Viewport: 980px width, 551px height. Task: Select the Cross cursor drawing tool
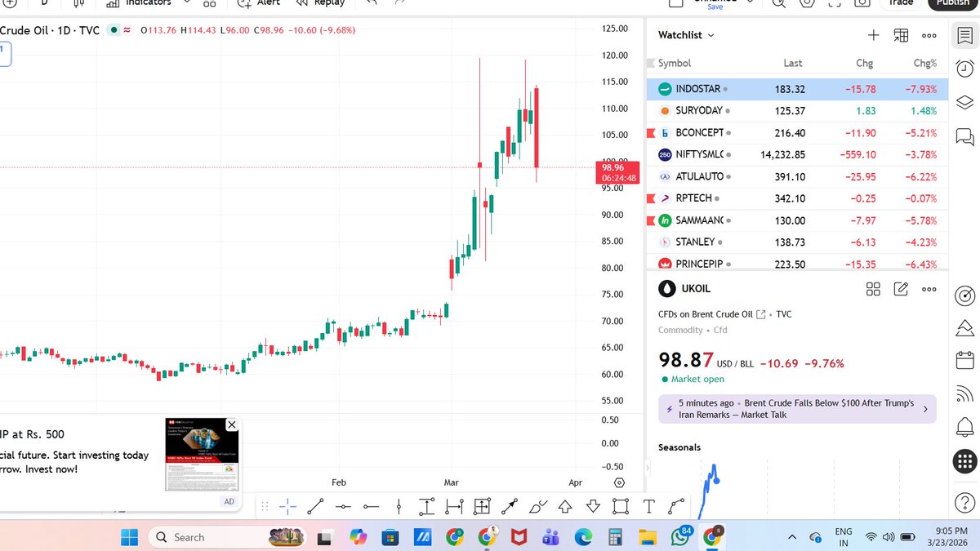[x=287, y=506]
